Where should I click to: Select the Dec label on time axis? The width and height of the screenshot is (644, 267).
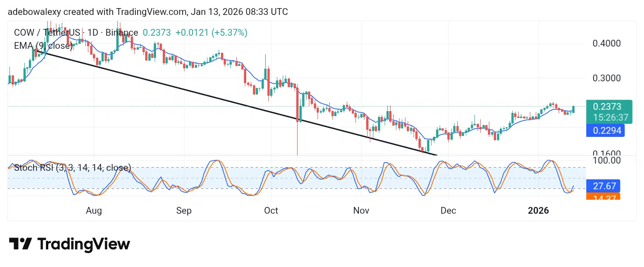tap(448, 211)
